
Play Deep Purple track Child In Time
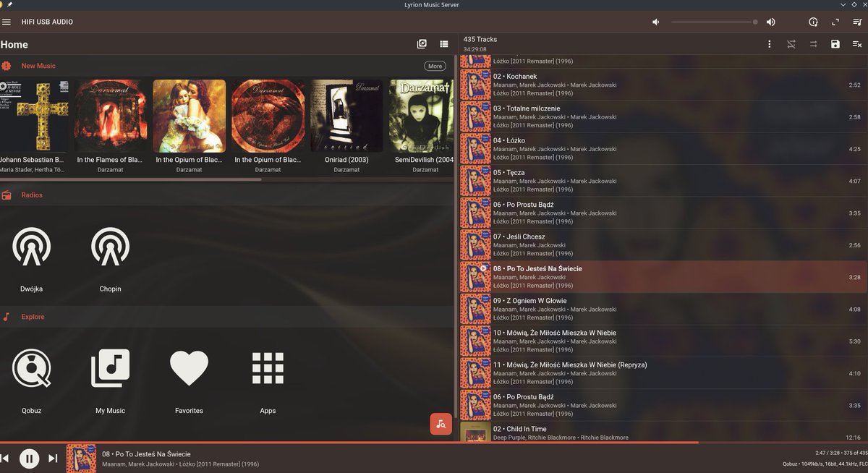(664, 432)
